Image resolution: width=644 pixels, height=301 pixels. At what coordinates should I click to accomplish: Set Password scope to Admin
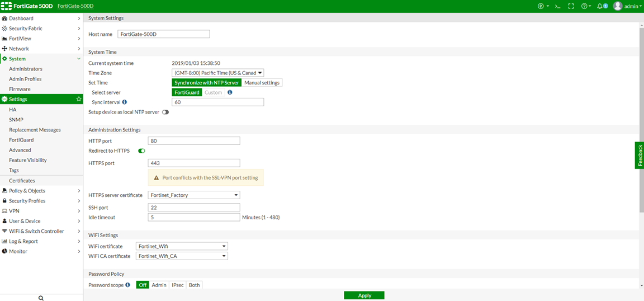(159, 285)
